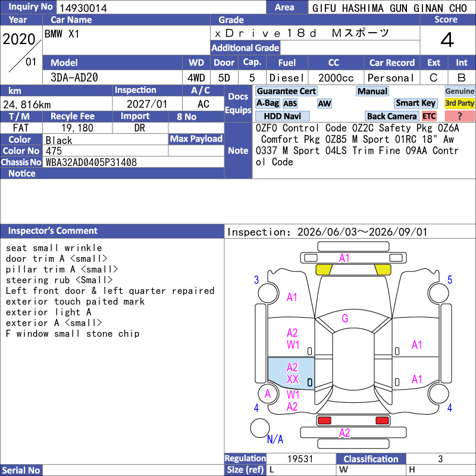Click the front-left tire marked 3
Viewport: 476px width, 476px height.
[268, 293]
